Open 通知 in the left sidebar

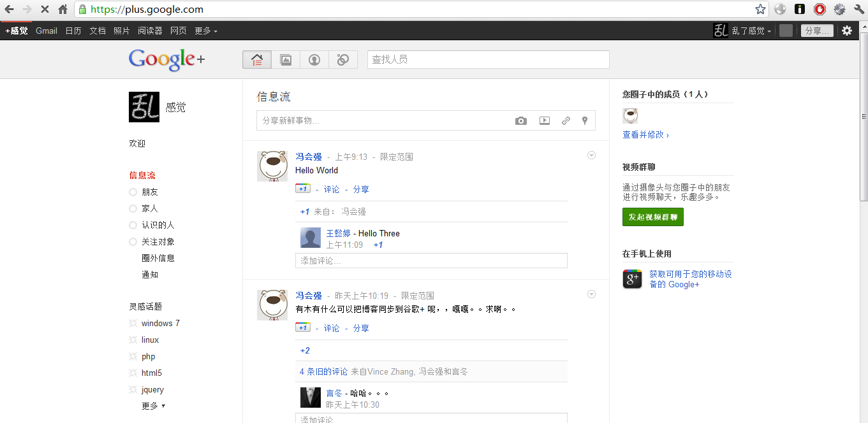(150, 275)
